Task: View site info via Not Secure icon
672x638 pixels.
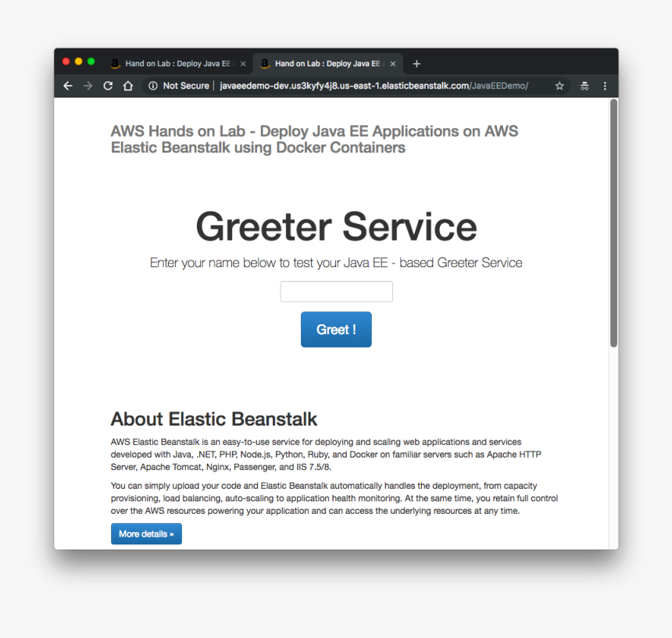Action: pos(153,86)
